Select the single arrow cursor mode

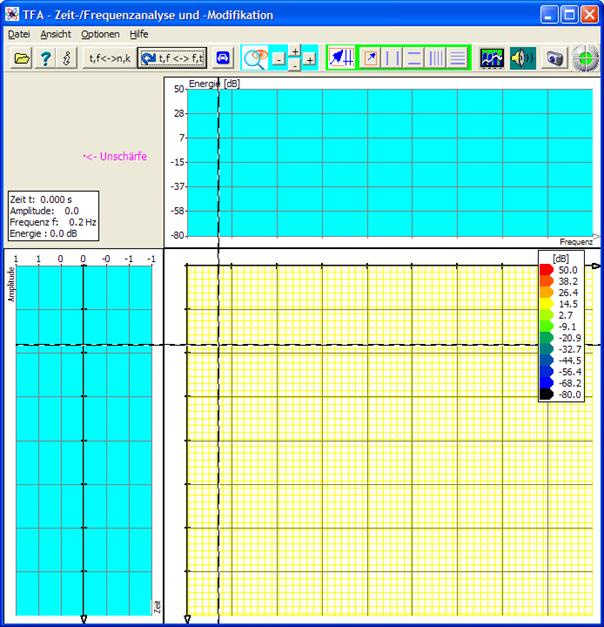click(370, 59)
